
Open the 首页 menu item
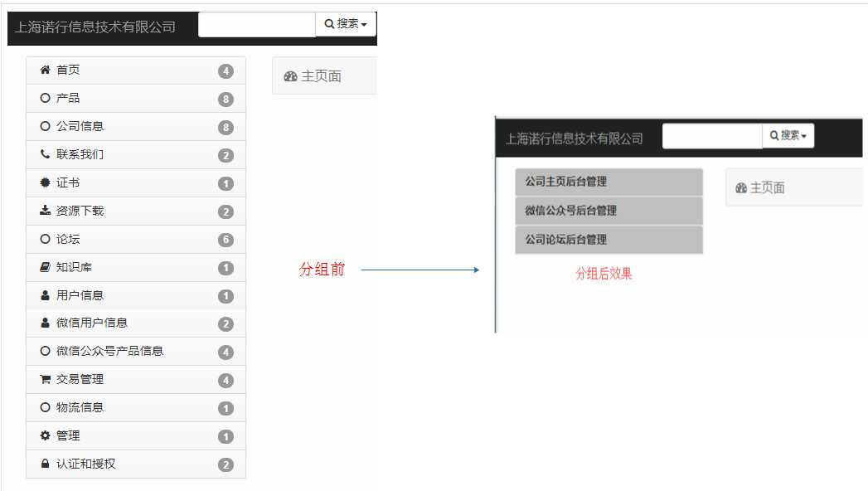coord(136,70)
